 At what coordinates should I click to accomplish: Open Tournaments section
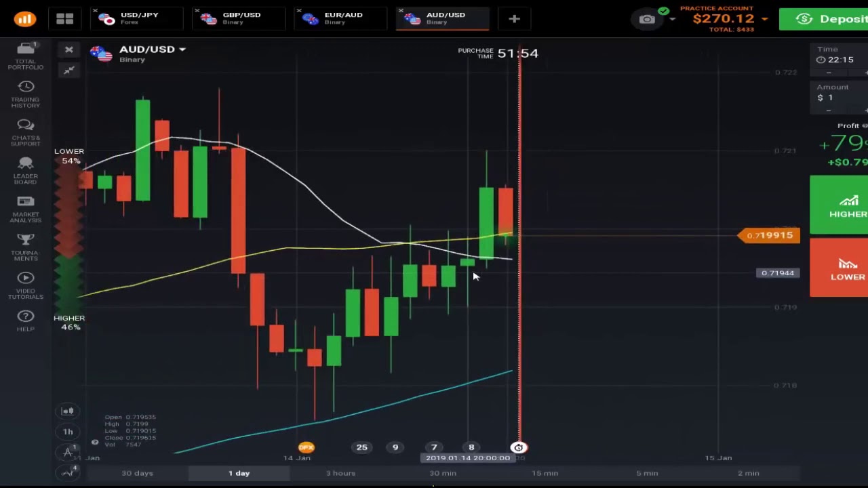(26, 247)
